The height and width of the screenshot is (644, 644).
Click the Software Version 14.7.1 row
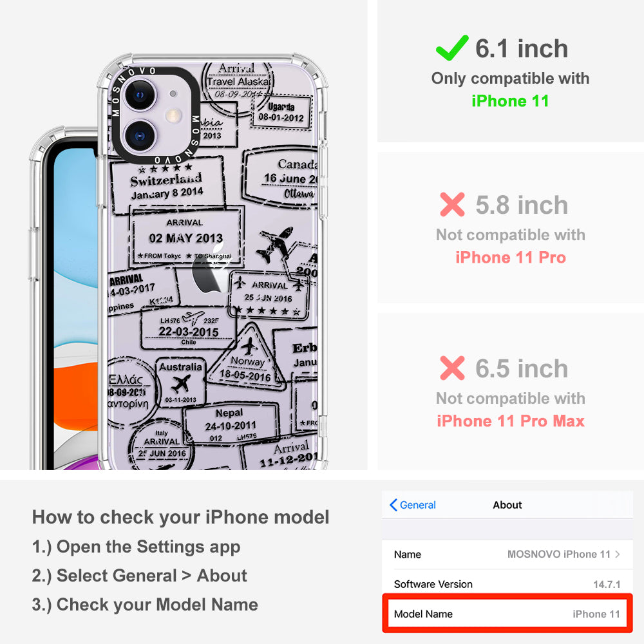pyautogui.click(x=507, y=584)
